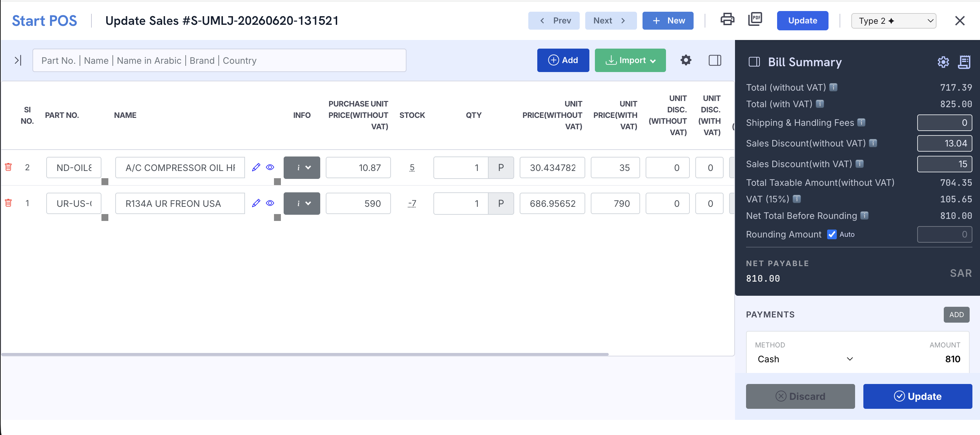This screenshot has width=980, height=435.
Task: Click Shipping & Handling Fees input
Action: (944, 122)
